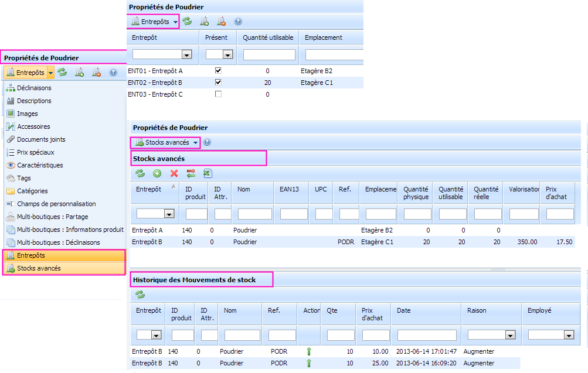Screen dimensions: 588x373
Task: Open Entrepôt filter combo in Stocks avancés grid
Action: pos(169,214)
